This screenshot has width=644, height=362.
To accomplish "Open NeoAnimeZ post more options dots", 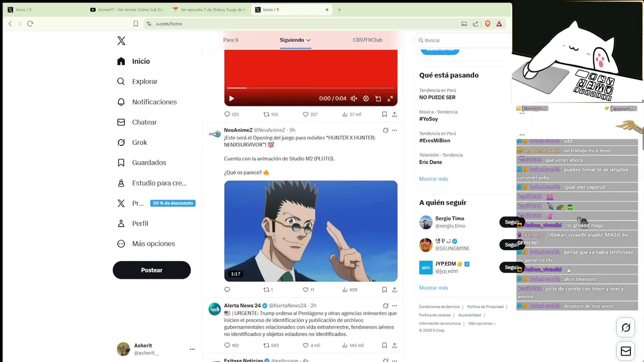I will pos(394,130).
